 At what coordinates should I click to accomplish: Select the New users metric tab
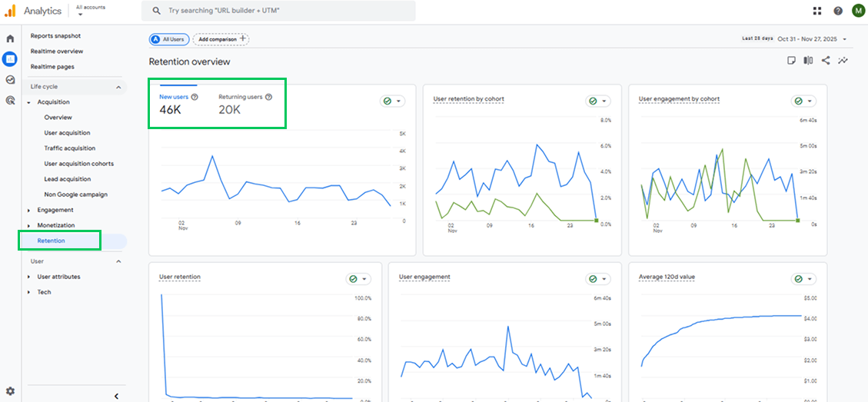point(174,98)
